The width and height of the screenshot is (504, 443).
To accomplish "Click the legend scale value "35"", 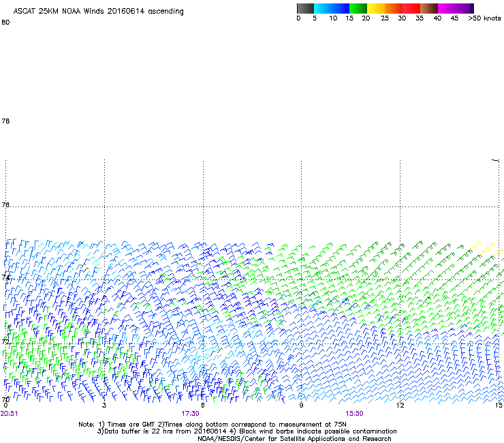I will [420, 18].
